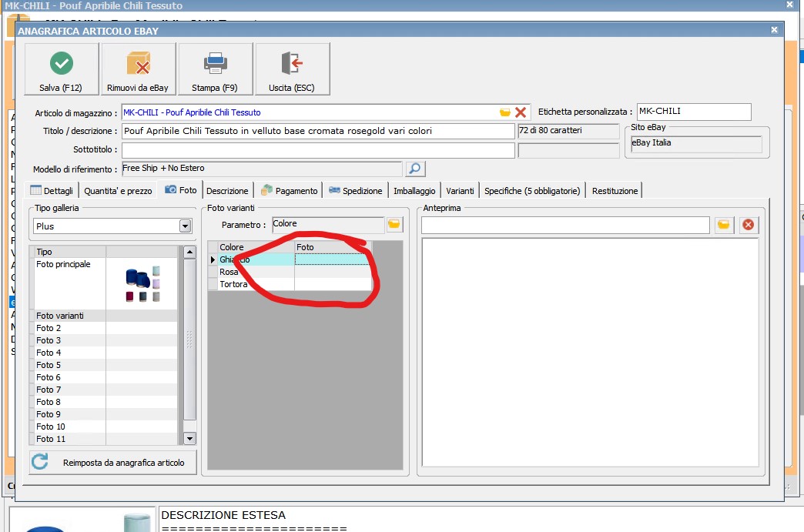
Task: Click red delete icon in Anteprima panel
Action: click(748, 225)
